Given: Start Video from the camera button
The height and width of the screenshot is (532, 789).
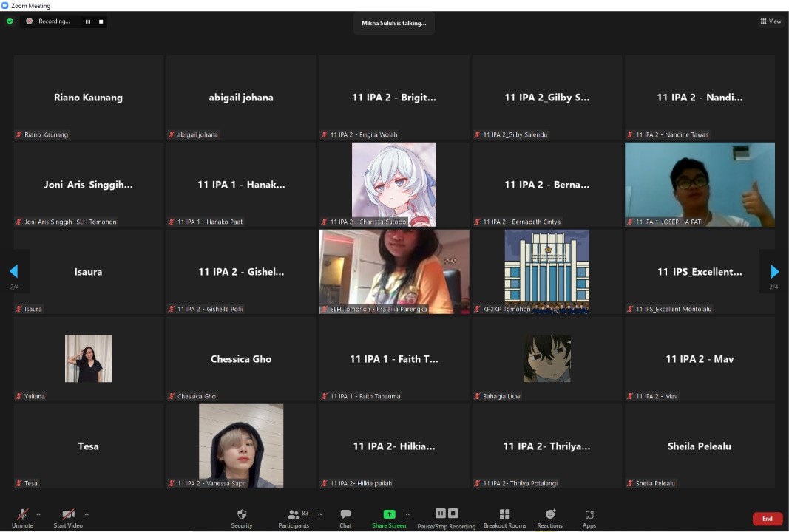Looking at the screenshot, I should (x=68, y=514).
